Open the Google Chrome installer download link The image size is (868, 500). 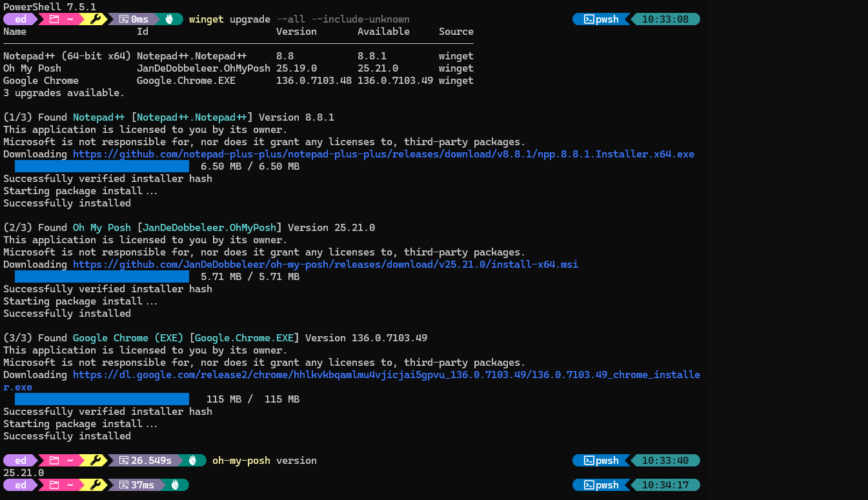coord(385,375)
